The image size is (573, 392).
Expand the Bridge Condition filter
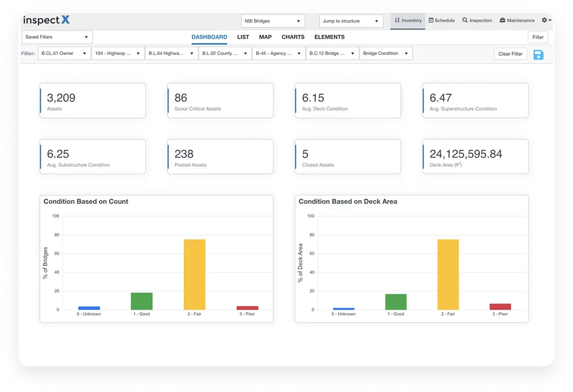[385, 53]
